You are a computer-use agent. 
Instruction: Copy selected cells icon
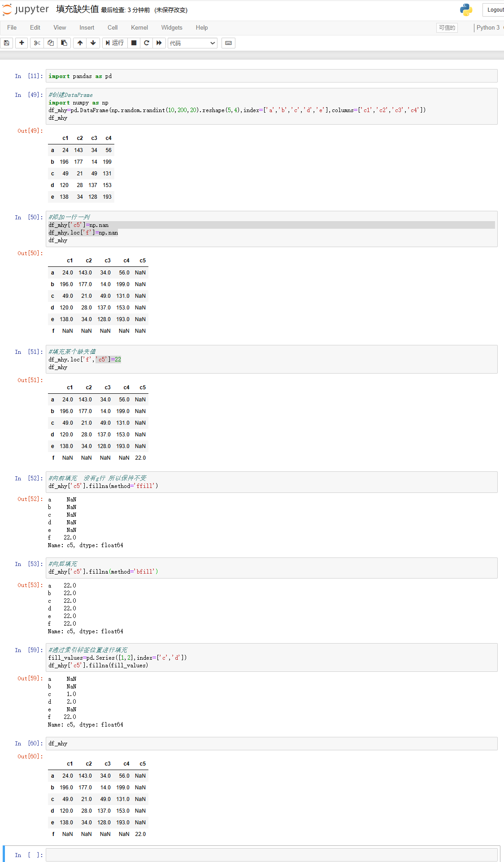[x=51, y=43]
